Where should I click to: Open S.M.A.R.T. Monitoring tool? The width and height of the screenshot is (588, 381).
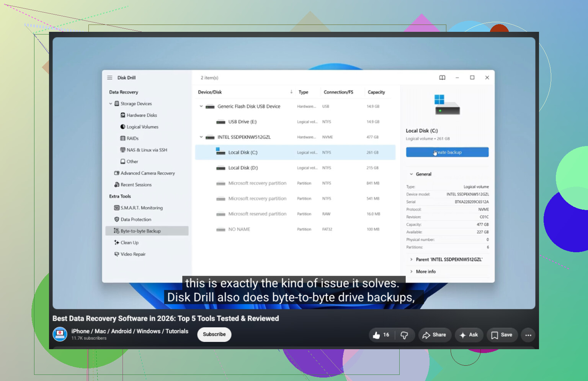point(138,208)
